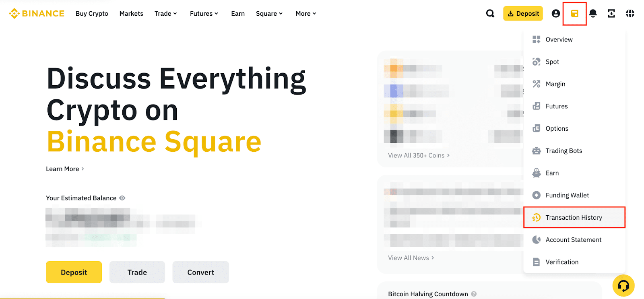Select Earn from wallet menu
This screenshot has height=299, width=644.
574,173
